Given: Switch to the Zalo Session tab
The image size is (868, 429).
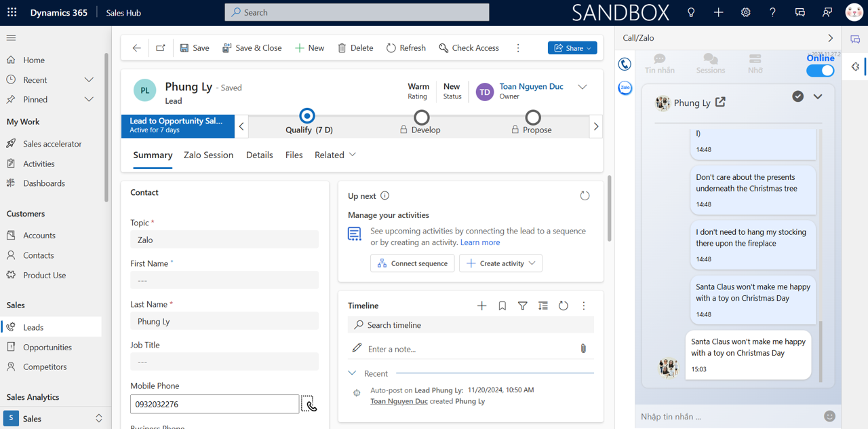Looking at the screenshot, I should tap(208, 155).
